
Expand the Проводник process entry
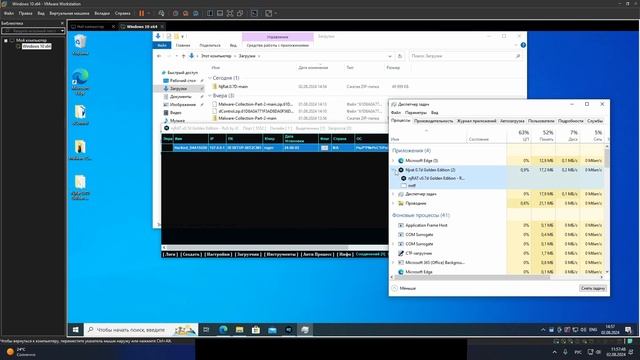393,203
